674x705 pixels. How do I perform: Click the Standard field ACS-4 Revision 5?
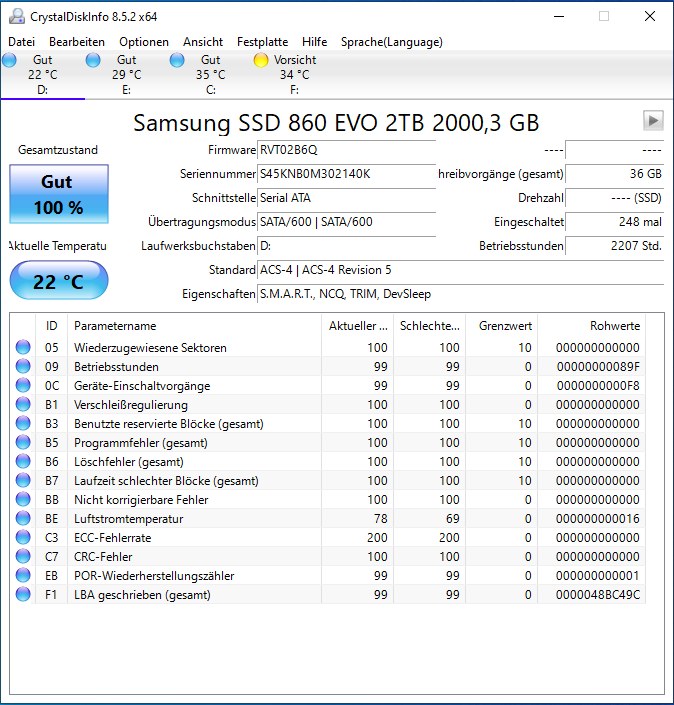point(460,270)
